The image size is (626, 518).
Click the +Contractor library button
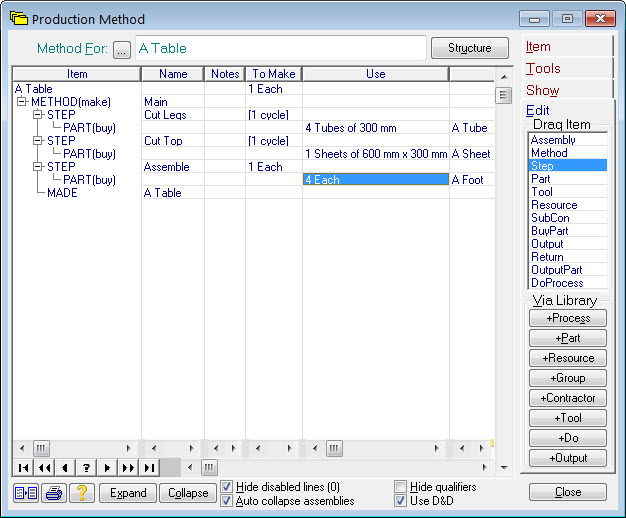coord(568,398)
